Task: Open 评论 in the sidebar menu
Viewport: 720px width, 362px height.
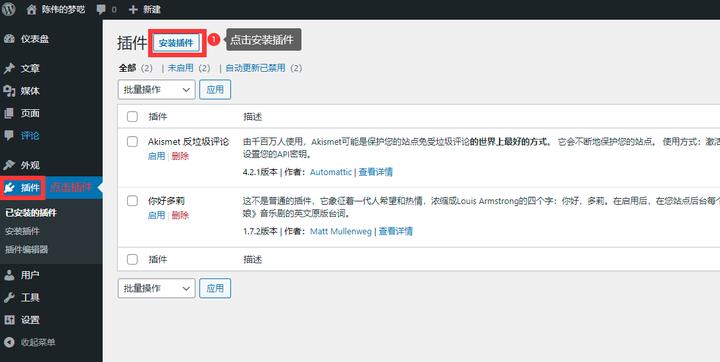Action: pyautogui.click(x=30, y=136)
